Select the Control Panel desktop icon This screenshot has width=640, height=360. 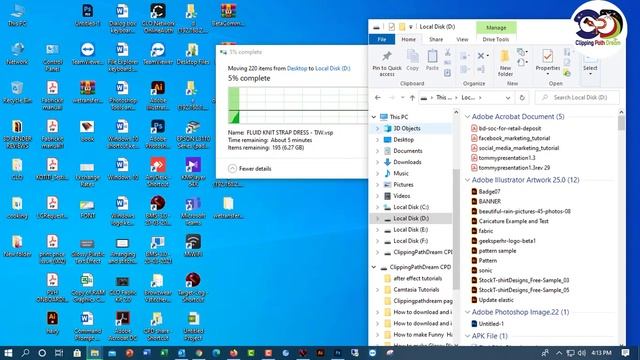52,57
